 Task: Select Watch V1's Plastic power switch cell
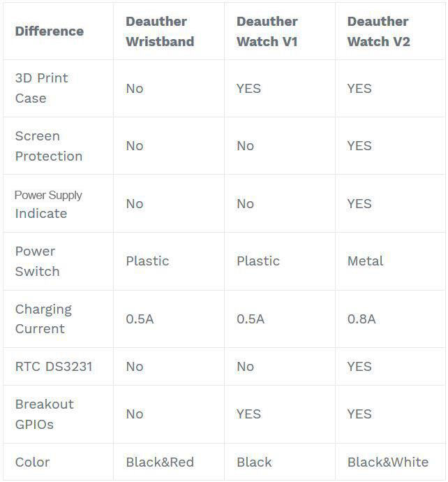[258, 261]
